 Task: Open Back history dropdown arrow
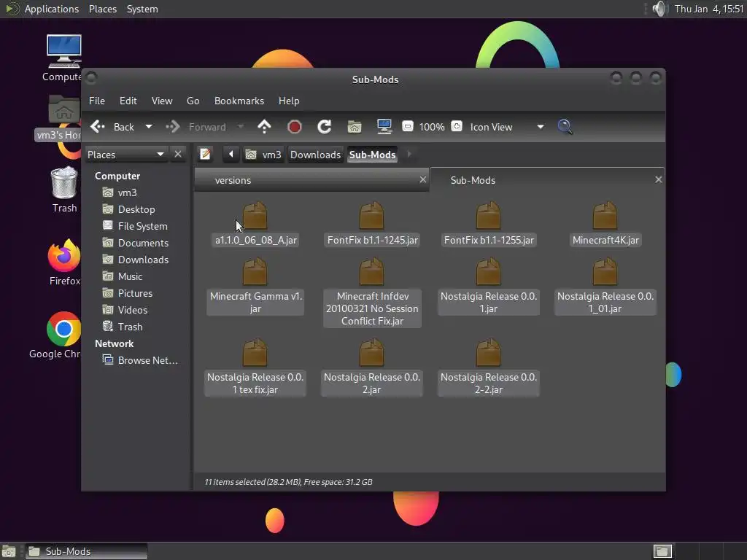pos(149,127)
